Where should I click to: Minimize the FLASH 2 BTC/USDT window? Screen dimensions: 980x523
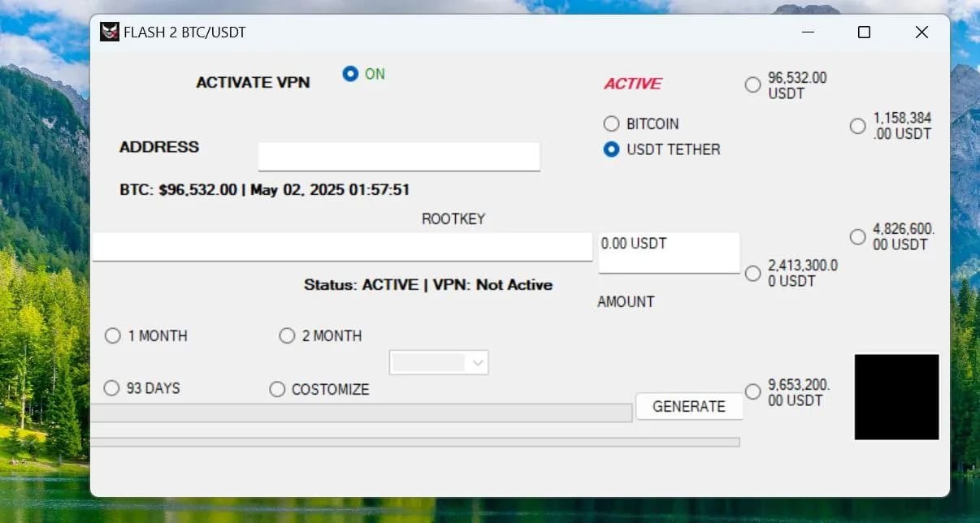coord(808,32)
